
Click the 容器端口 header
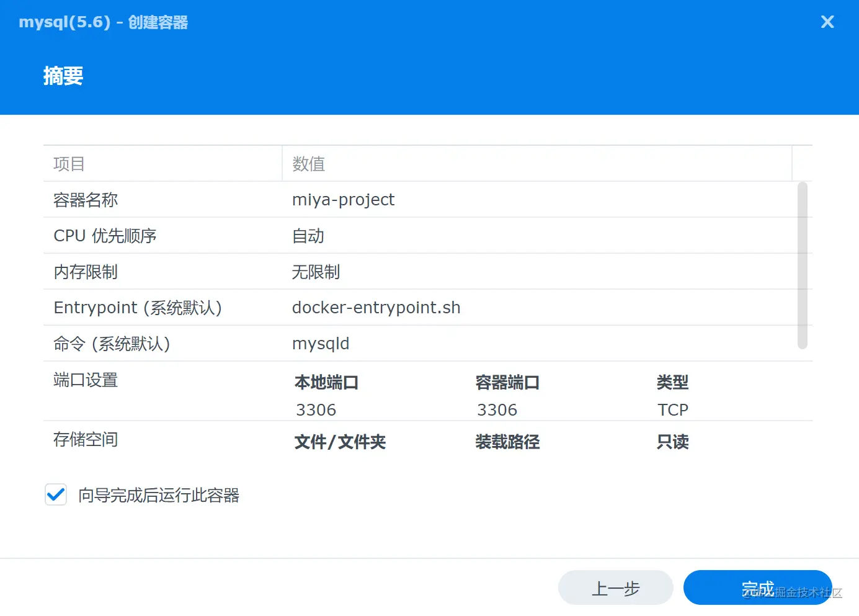[x=507, y=382]
